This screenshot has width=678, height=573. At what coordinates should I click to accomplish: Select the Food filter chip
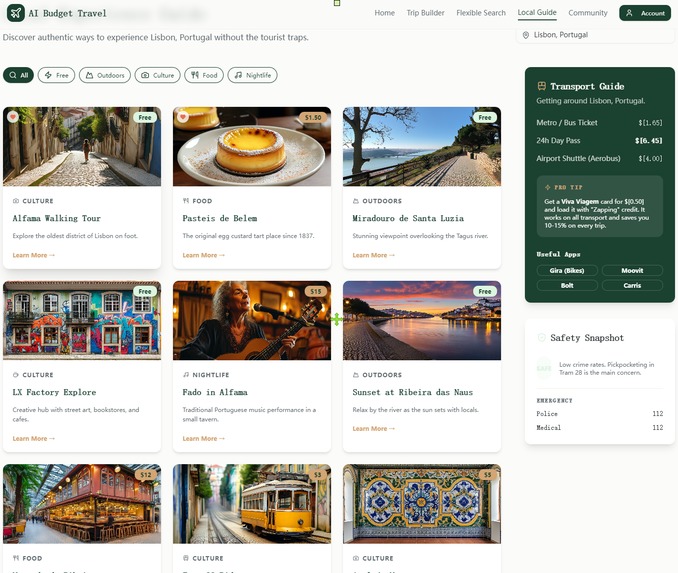[x=204, y=75]
